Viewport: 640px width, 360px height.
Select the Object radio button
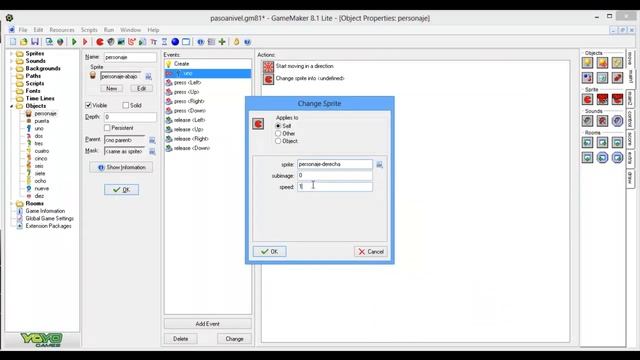(x=278, y=141)
